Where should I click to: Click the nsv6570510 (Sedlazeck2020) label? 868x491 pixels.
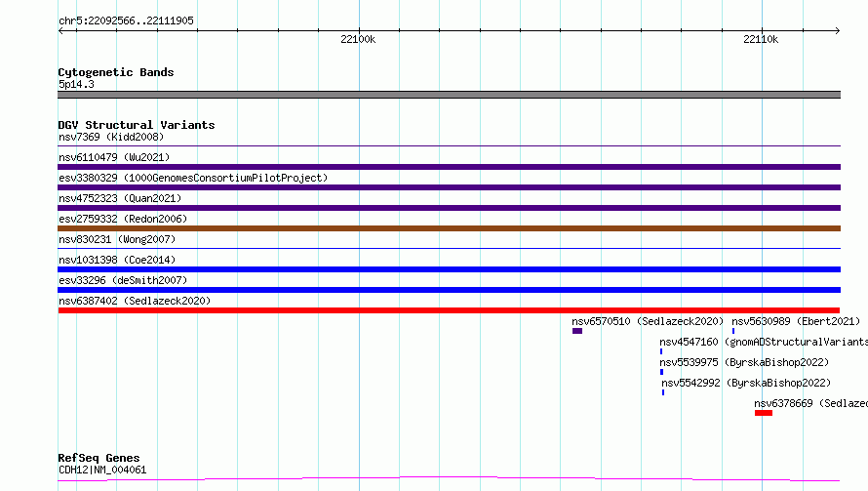[x=648, y=321]
